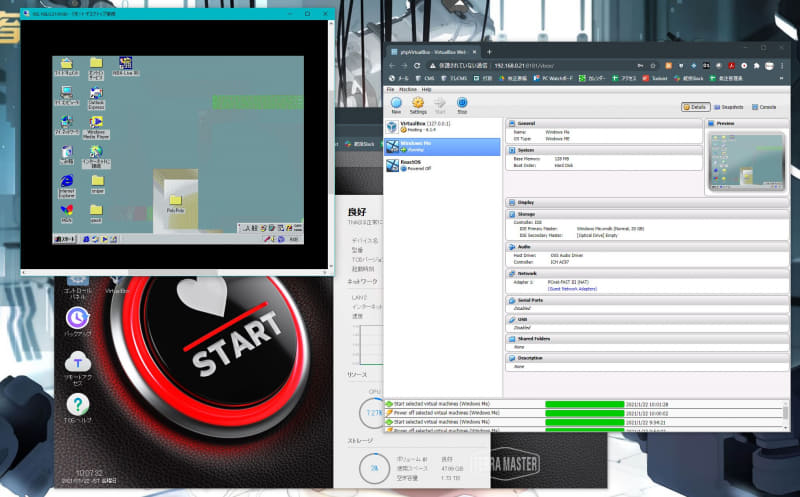Switch to the Details view button
Screen dimensions: 800x497
click(695, 107)
